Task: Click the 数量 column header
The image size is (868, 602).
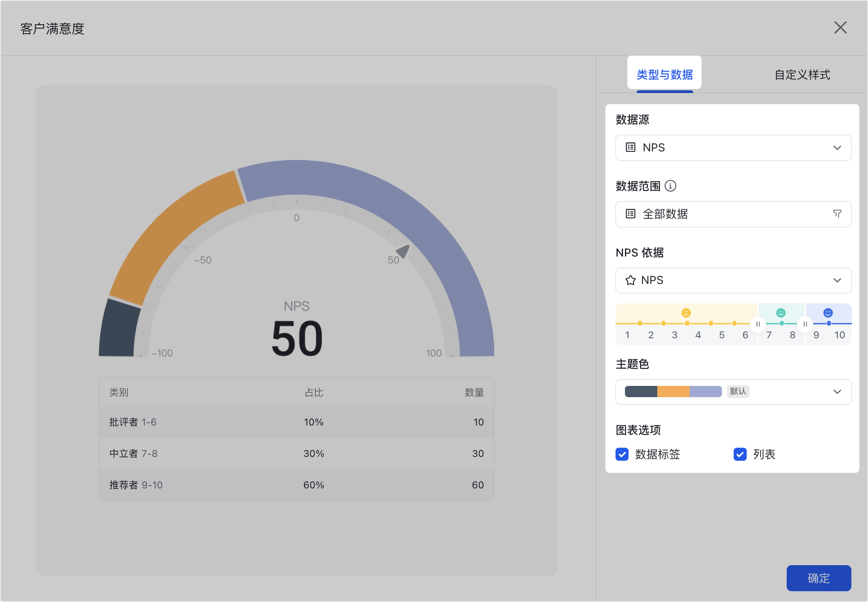Action: tap(474, 392)
